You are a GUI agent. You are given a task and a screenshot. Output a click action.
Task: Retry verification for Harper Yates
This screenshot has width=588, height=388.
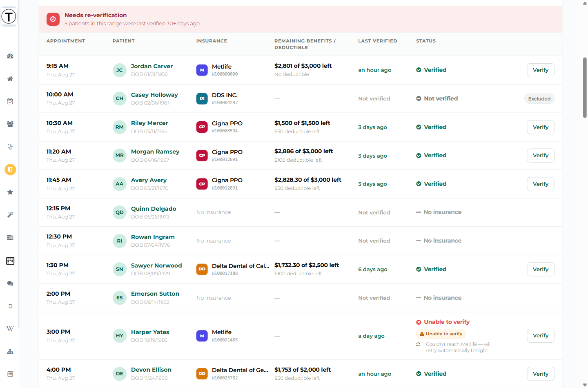(x=541, y=336)
